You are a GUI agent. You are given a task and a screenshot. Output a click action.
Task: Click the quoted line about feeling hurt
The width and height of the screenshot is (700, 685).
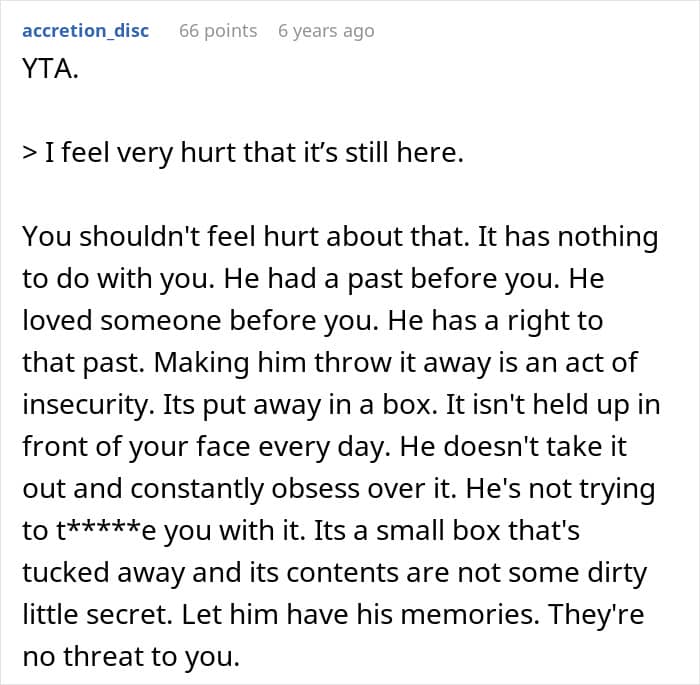point(243,157)
